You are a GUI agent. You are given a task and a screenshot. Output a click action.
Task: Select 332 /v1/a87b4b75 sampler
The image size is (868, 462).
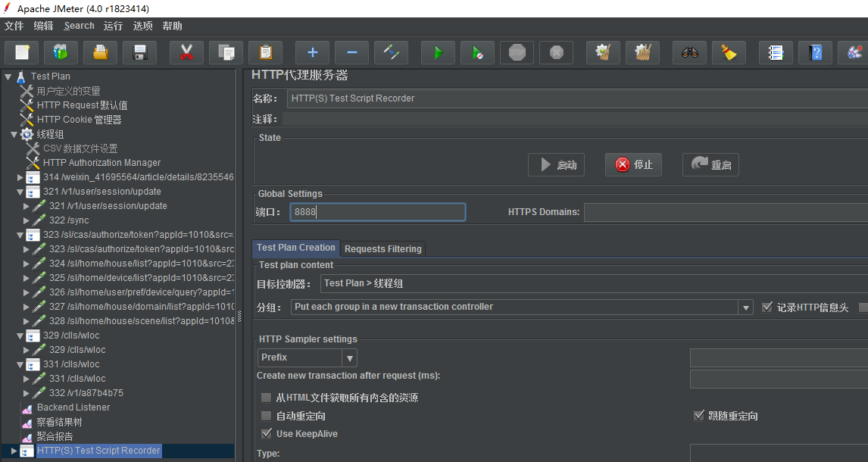tap(86, 393)
